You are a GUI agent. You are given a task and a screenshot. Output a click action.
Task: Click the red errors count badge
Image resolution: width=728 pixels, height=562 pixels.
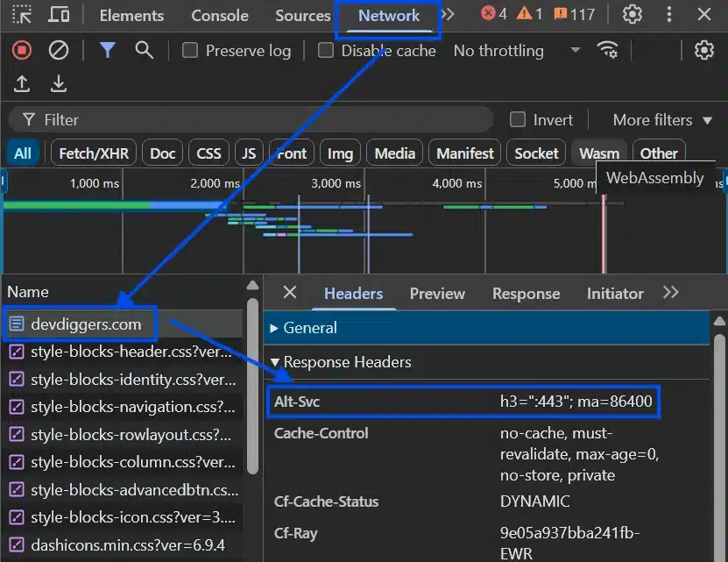(494, 14)
